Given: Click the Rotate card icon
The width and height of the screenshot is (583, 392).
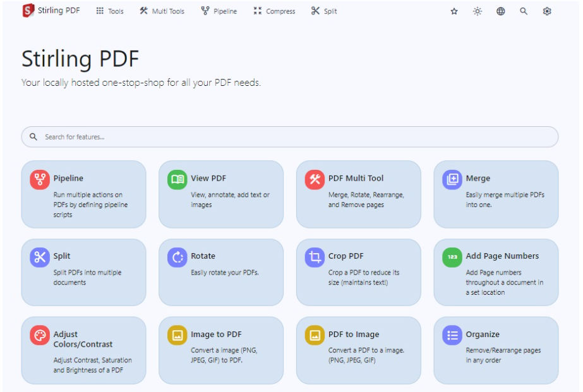Looking at the screenshot, I should pos(177,257).
